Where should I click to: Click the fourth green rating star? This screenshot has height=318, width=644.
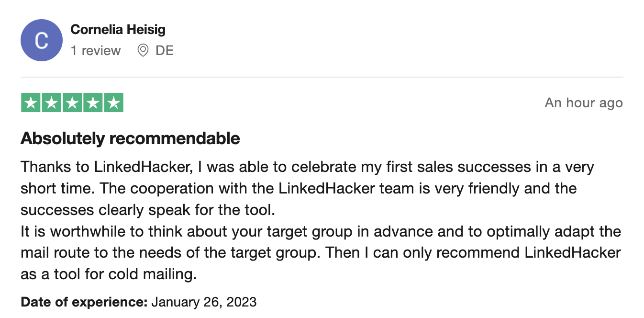93,103
